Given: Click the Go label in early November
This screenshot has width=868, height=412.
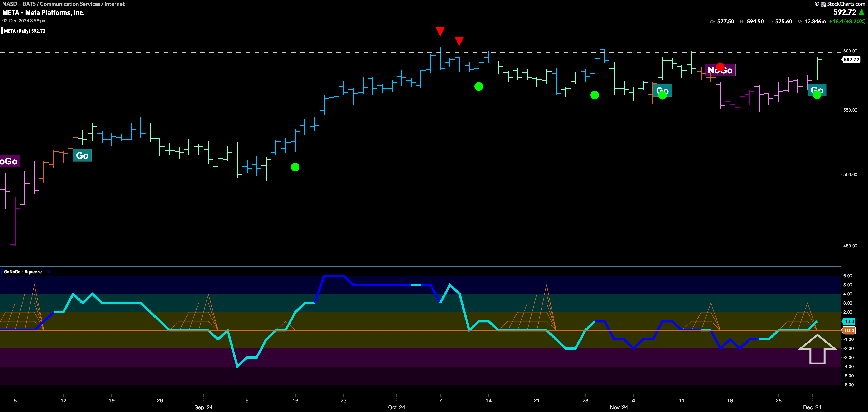Looking at the screenshot, I should 662,91.
